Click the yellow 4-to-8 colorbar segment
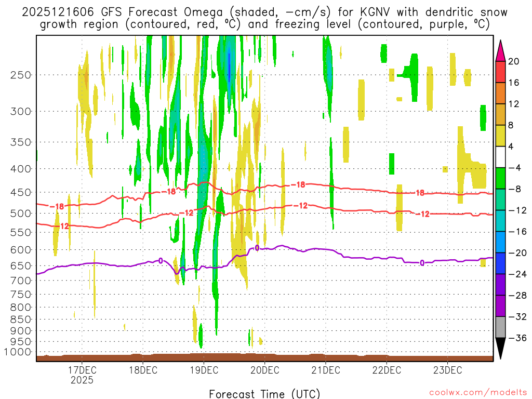The height and width of the screenshot is (399, 532). (x=500, y=136)
